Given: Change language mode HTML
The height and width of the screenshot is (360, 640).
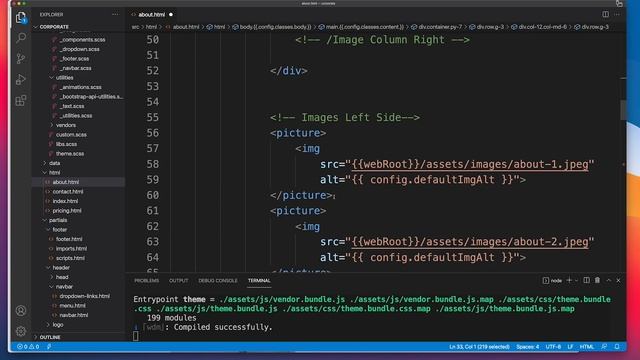Looking at the screenshot, I should tap(587, 347).
